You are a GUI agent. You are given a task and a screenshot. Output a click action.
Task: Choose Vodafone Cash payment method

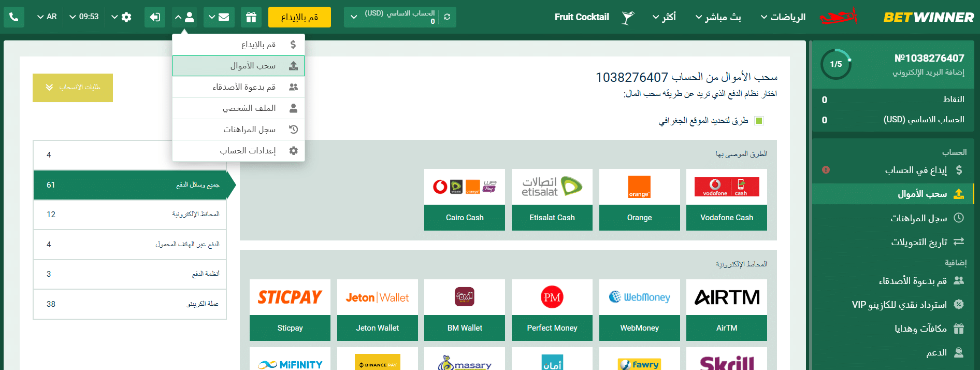[727, 200]
